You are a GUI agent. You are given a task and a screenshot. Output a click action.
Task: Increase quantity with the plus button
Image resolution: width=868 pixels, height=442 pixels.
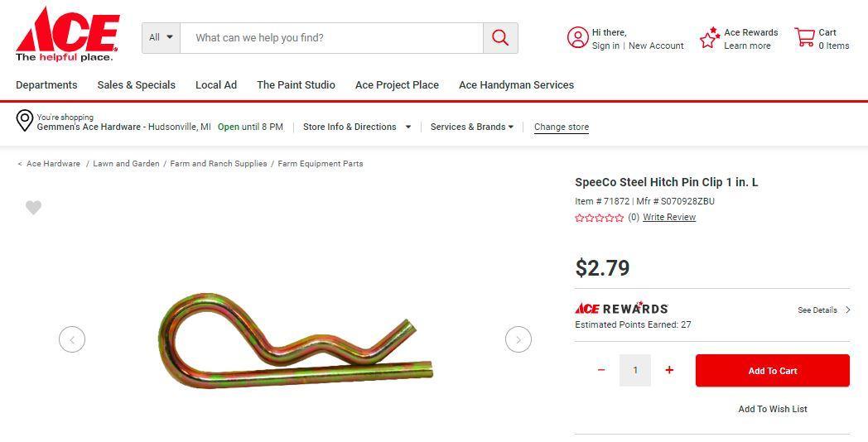click(669, 370)
